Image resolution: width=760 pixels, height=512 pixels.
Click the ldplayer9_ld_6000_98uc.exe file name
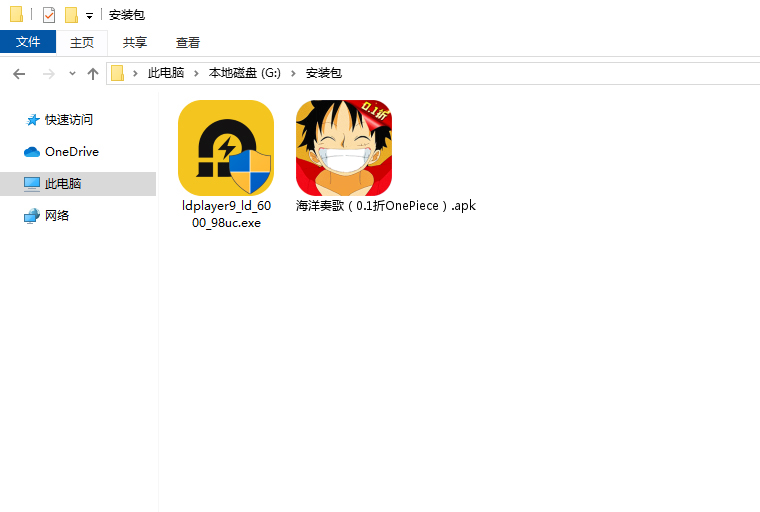pyautogui.click(x=226, y=214)
